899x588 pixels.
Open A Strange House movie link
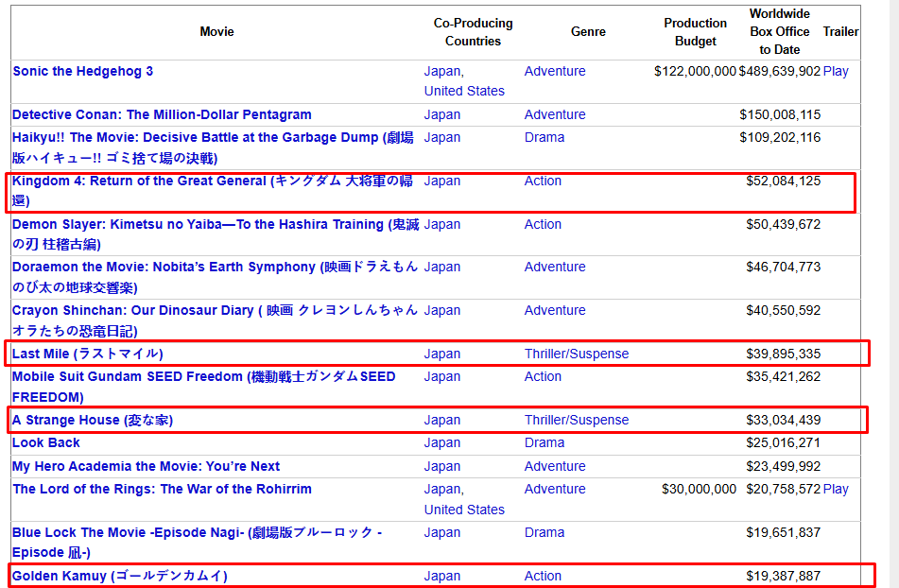click(93, 420)
